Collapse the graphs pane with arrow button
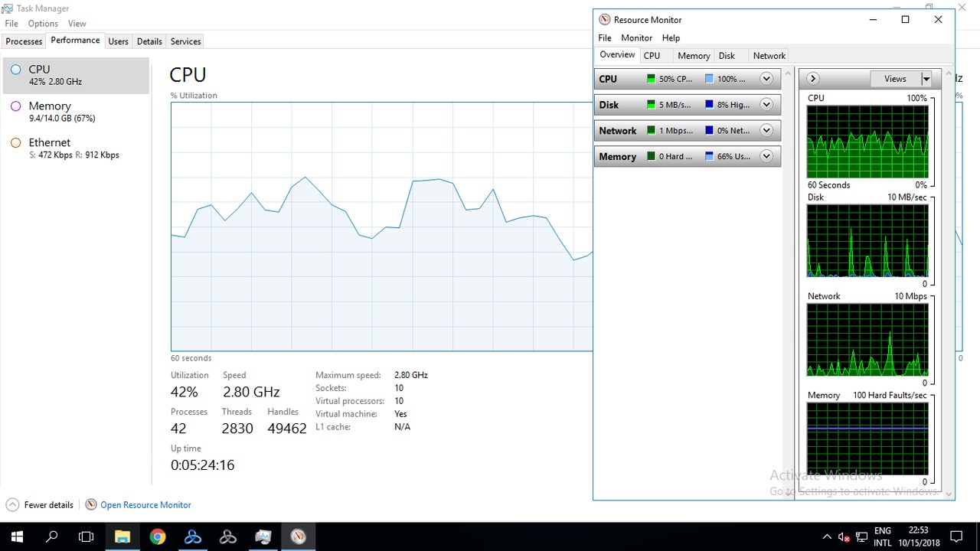 point(812,79)
